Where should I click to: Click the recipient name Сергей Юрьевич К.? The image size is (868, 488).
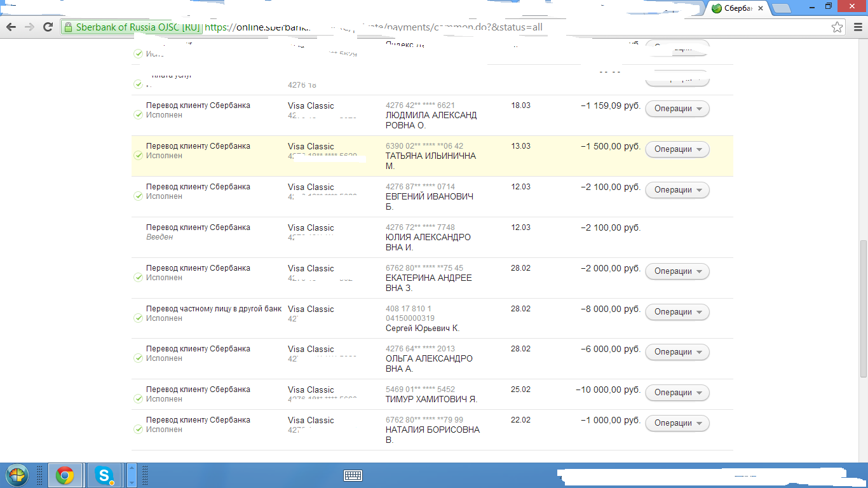coord(423,329)
